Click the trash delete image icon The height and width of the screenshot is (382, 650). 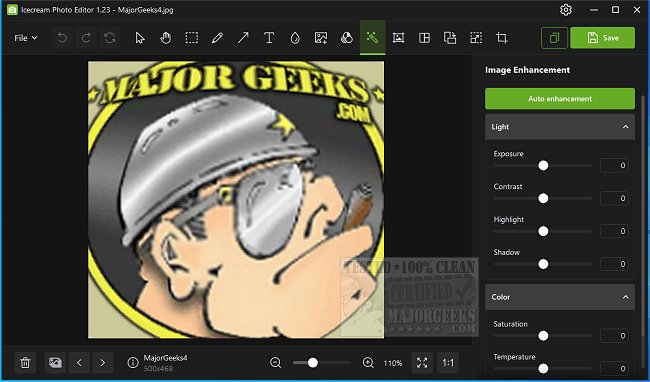pyautogui.click(x=25, y=363)
